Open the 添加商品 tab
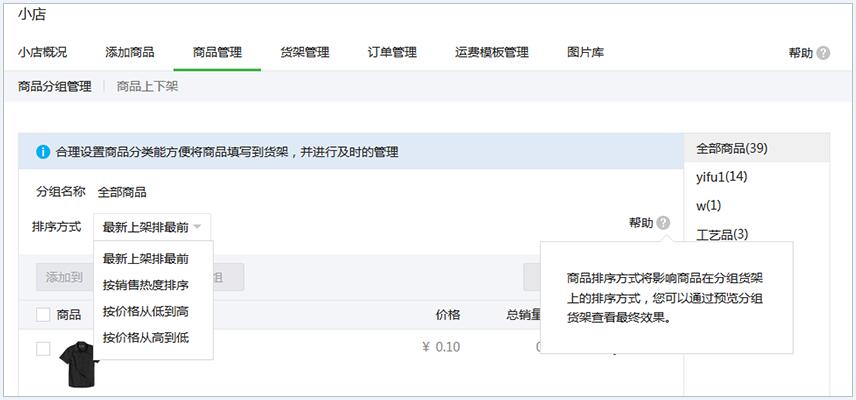The width and height of the screenshot is (856, 400). [x=129, y=52]
